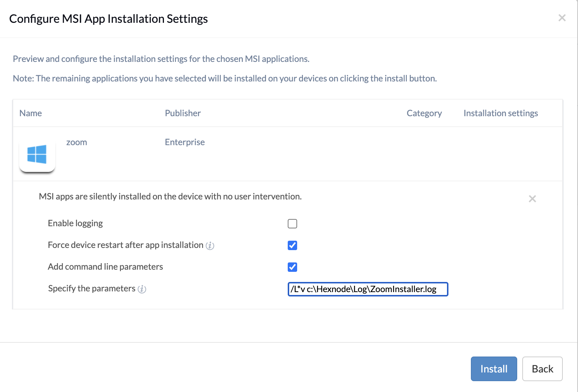Viewport: 578px width, 392px height.
Task: Click the Force device restart label text
Action: click(126, 245)
